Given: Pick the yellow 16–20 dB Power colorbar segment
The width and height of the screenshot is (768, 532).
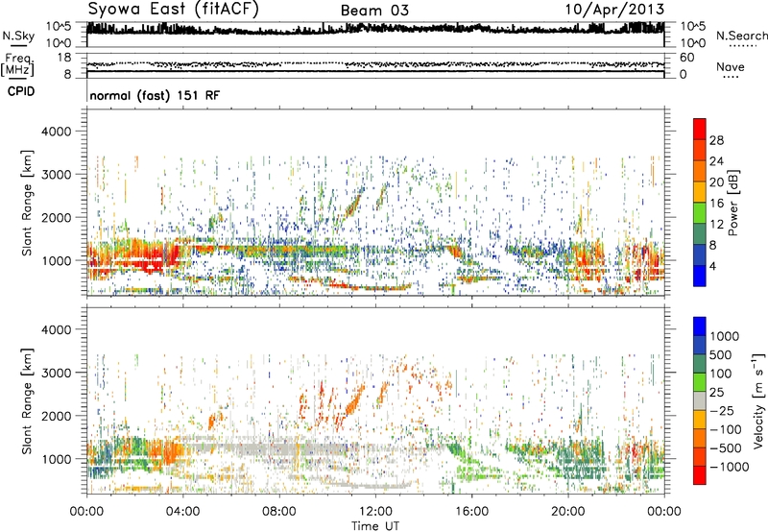Looking at the screenshot, I should [x=700, y=192].
